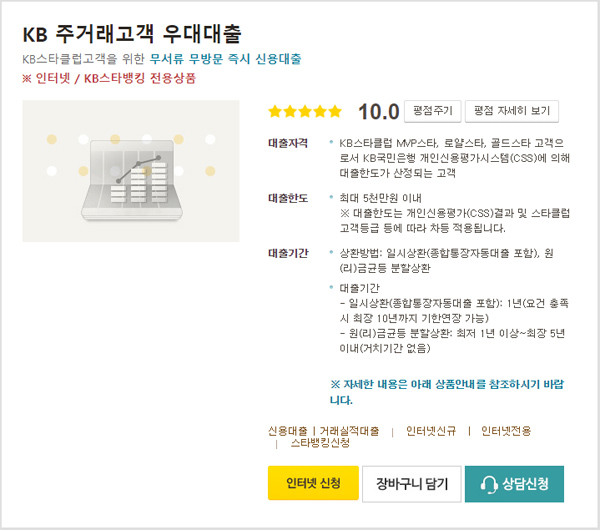600x530 pixels.
Task: Click the blue 상품안내 참조 notice text
Action: click(x=447, y=392)
